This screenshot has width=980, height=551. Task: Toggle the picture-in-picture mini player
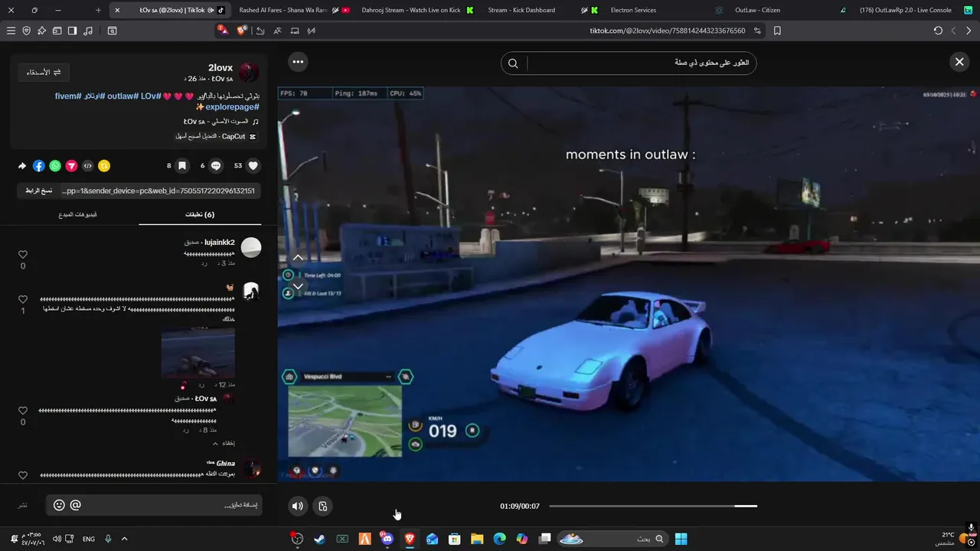click(x=323, y=506)
